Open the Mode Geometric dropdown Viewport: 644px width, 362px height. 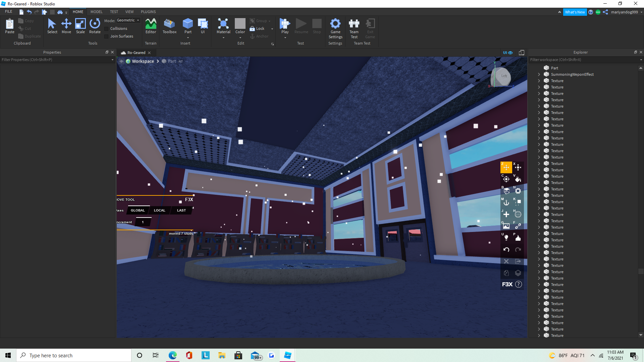tap(128, 20)
